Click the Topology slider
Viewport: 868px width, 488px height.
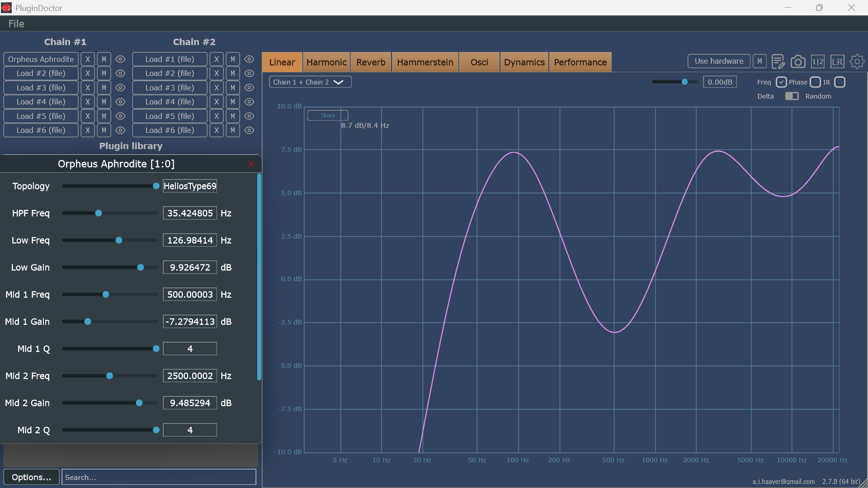(110, 186)
